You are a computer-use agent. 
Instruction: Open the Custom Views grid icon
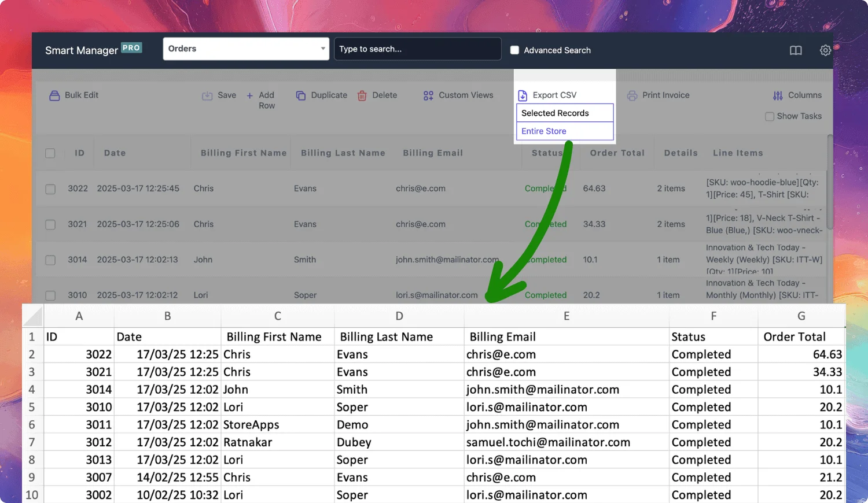click(428, 95)
